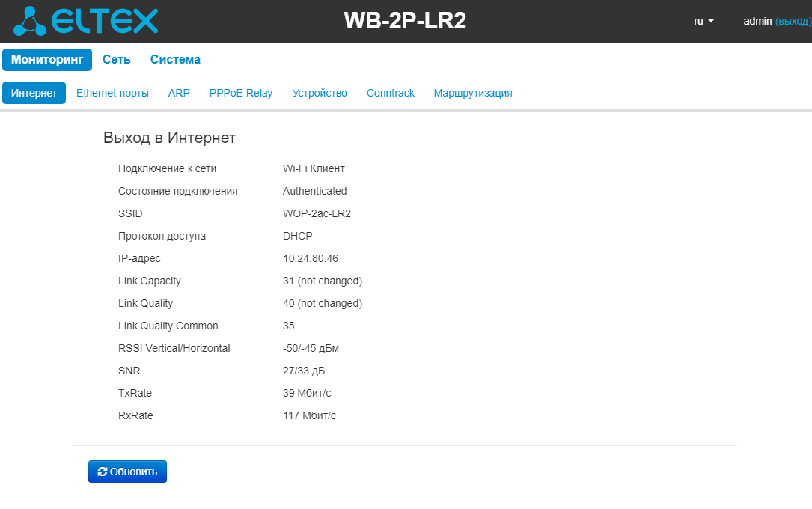Click the SSID value WOP-2ac-LR2

pos(317,213)
